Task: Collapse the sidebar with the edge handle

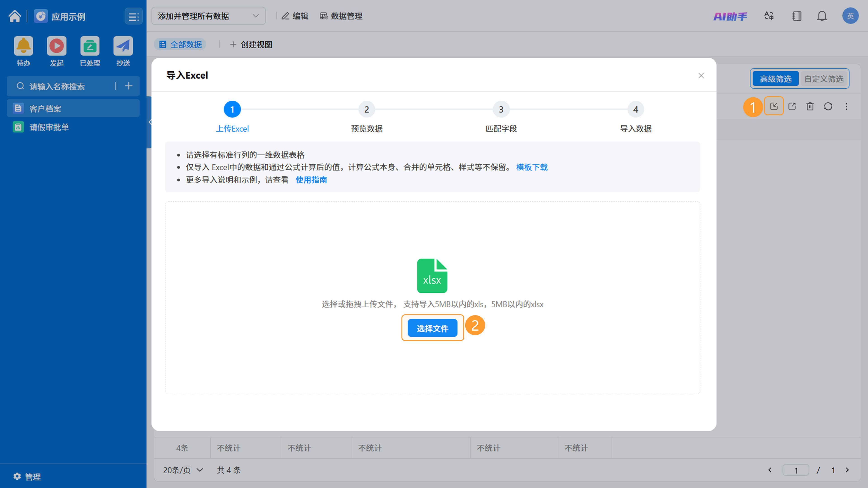Action: pyautogui.click(x=149, y=122)
